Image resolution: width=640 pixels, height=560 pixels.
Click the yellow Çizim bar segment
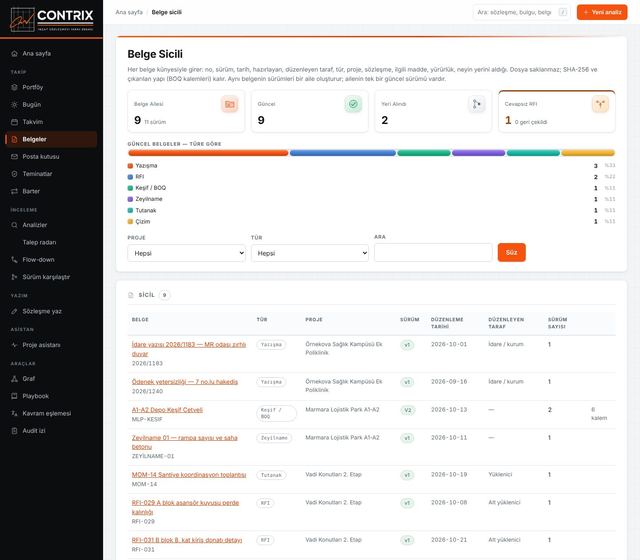tap(588, 153)
